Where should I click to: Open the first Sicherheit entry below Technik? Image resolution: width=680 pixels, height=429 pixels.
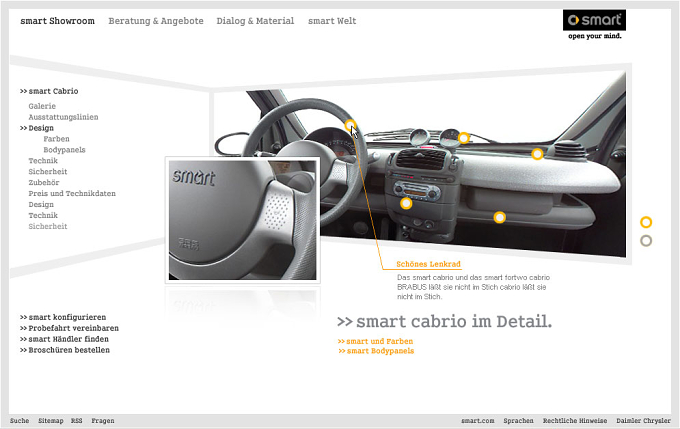click(48, 171)
